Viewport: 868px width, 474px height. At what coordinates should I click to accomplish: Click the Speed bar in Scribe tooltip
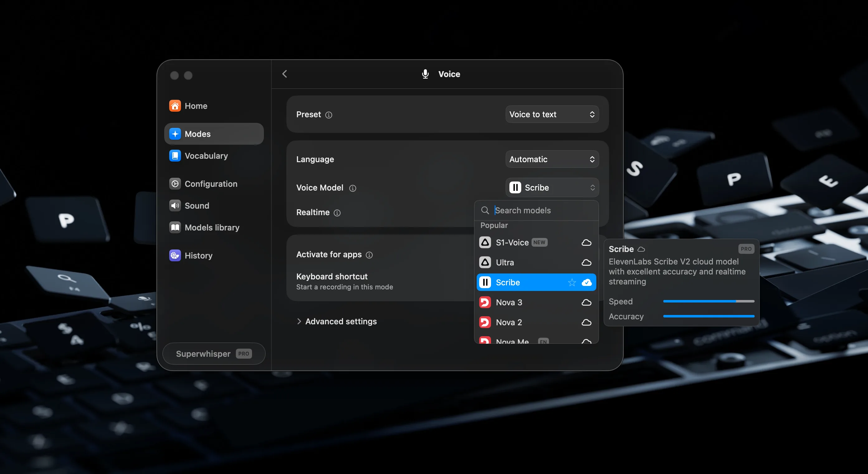tap(708, 301)
